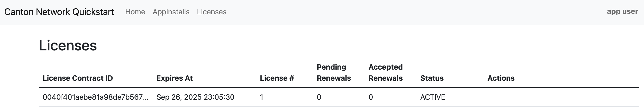Viewport: 644px width, 111px height.
Task: Click the License Contract ID column header
Action: click(78, 78)
